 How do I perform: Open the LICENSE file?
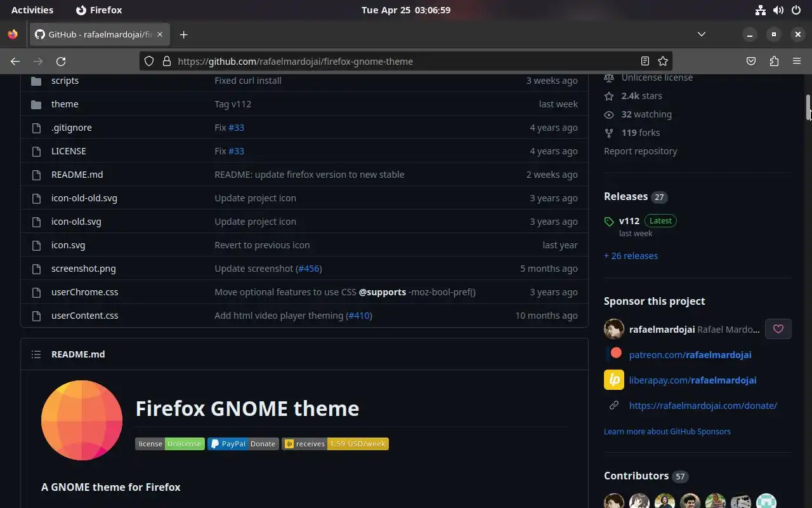point(69,151)
